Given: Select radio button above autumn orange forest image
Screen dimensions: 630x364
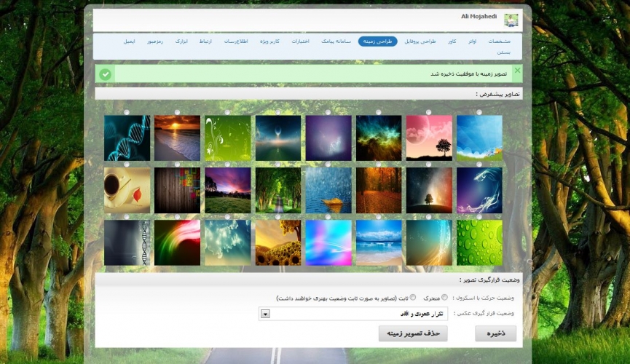Looking at the screenshot, I should pos(378,165).
